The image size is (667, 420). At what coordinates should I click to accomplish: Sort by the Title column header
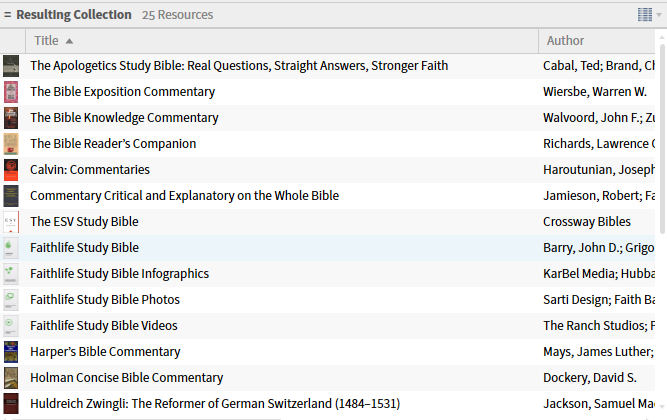(x=46, y=41)
